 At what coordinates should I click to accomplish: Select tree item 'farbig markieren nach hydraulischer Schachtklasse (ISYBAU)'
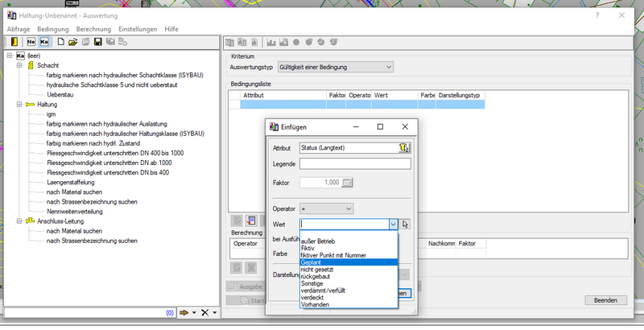(x=125, y=75)
